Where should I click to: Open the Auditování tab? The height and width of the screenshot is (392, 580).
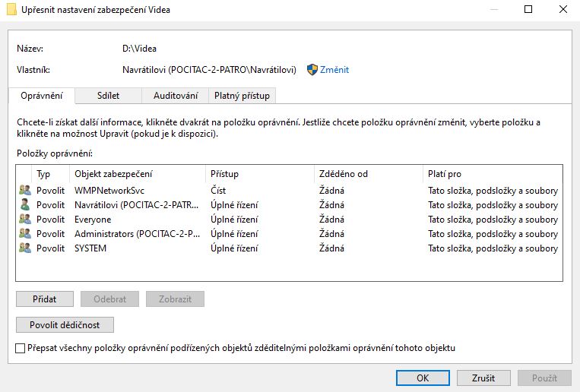tap(176, 96)
